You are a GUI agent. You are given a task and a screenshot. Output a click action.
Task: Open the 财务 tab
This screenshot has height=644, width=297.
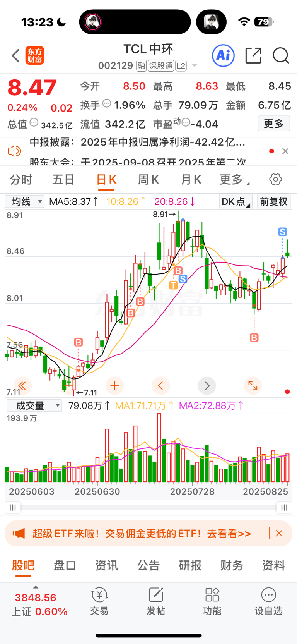(232, 565)
